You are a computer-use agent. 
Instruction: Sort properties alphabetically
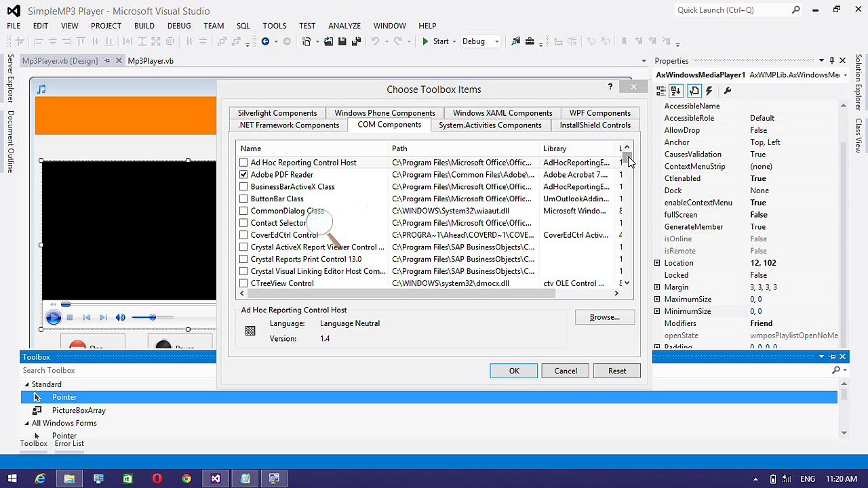(676, 91)
